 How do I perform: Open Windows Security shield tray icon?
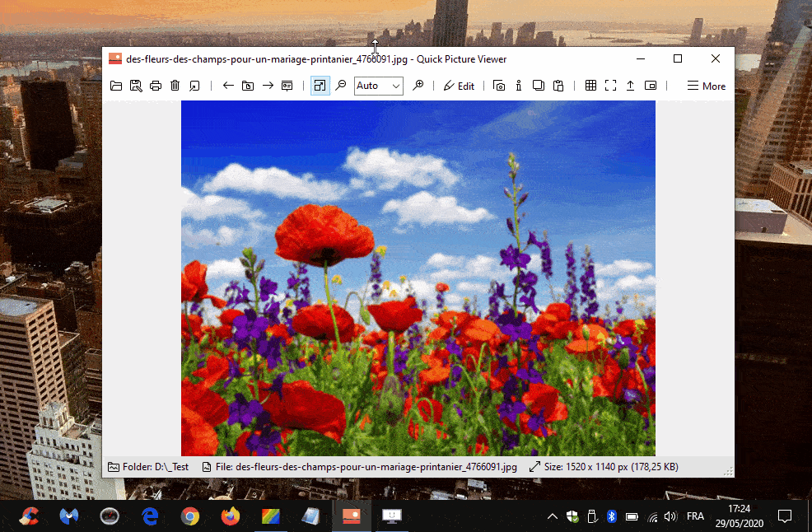tap(572, 516)
